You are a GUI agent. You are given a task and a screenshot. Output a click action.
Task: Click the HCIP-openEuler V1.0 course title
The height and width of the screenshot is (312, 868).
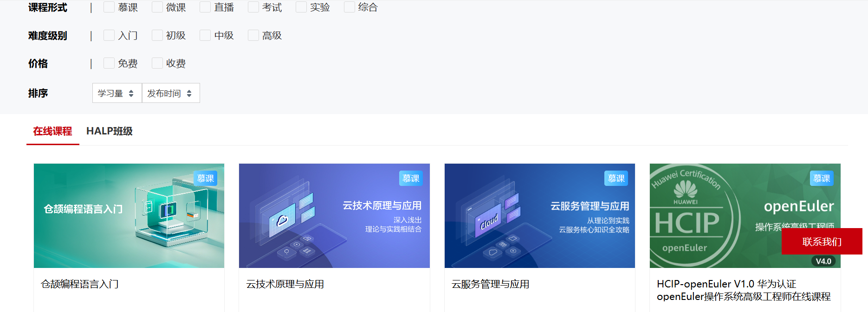[744, 290]
